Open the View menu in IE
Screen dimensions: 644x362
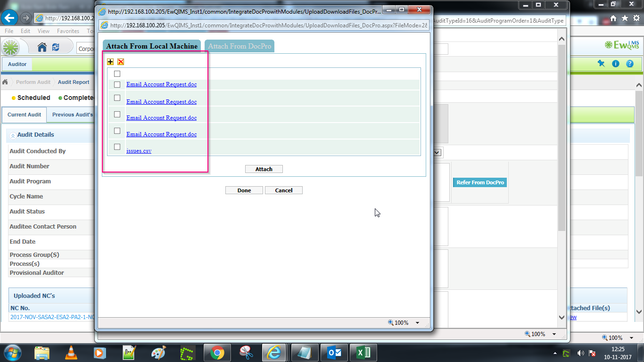tap(43, 31)
